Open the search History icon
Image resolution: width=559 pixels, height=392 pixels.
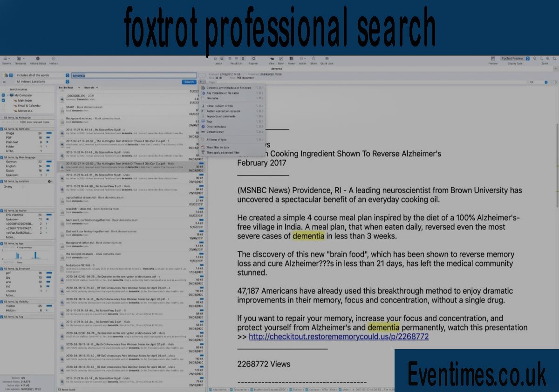coord(54,59)
